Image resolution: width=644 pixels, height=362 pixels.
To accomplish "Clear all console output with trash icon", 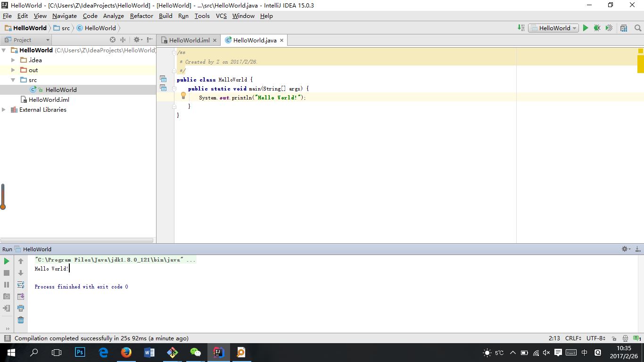I will click(21, 320).
